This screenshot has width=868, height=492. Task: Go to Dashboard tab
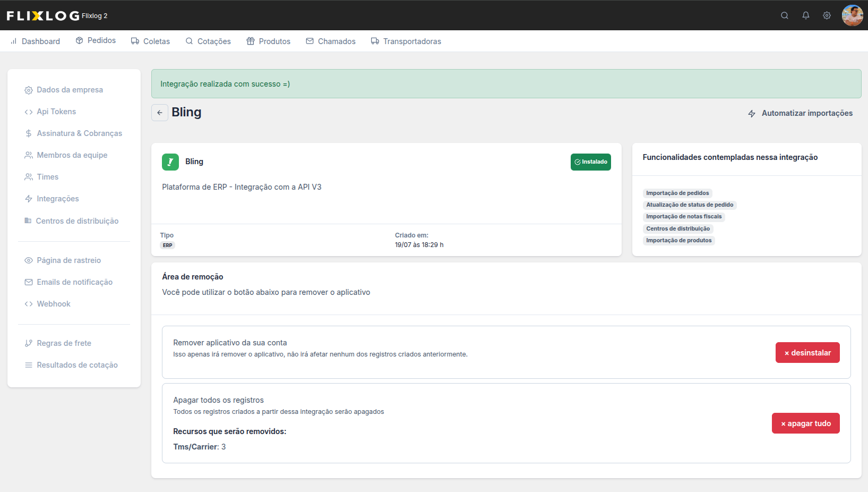[35, 41]
